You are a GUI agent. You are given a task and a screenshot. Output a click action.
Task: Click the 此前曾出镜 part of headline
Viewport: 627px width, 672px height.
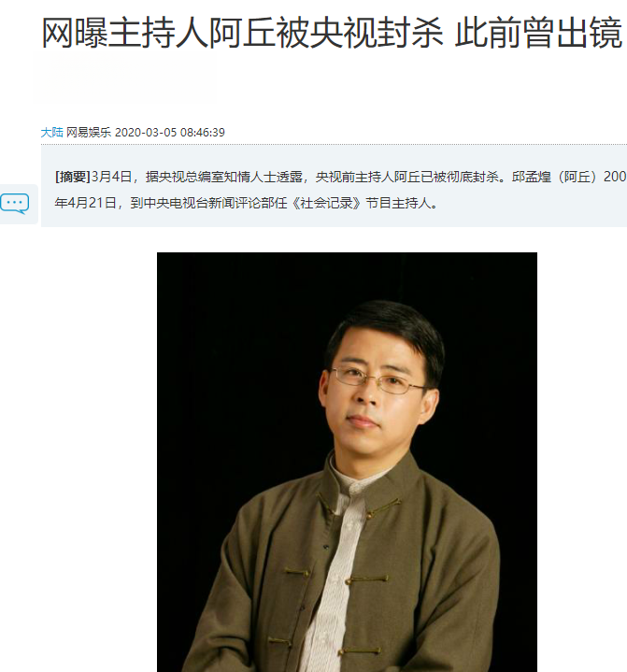click(538, 33)
